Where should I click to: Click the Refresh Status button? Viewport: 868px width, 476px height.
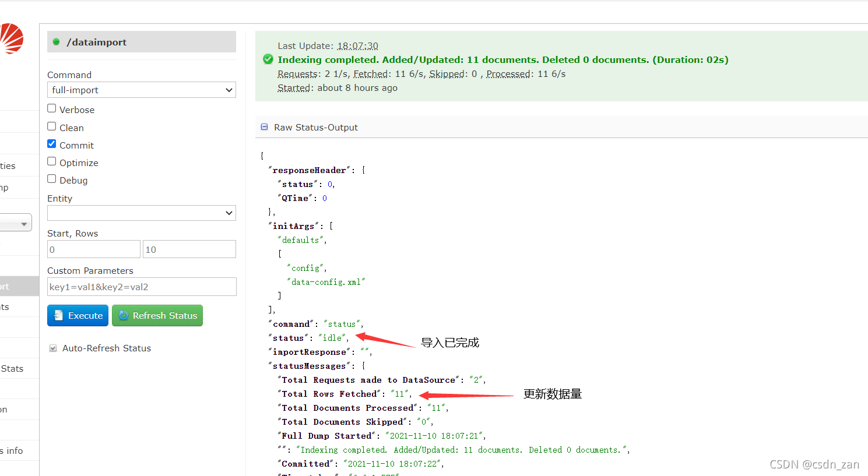pyautogui.click(x=157, y=315)
